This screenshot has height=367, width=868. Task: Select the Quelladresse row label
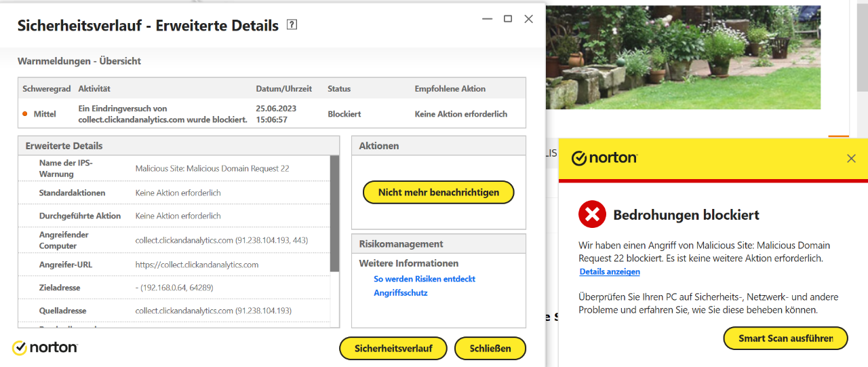click(62, 311)
